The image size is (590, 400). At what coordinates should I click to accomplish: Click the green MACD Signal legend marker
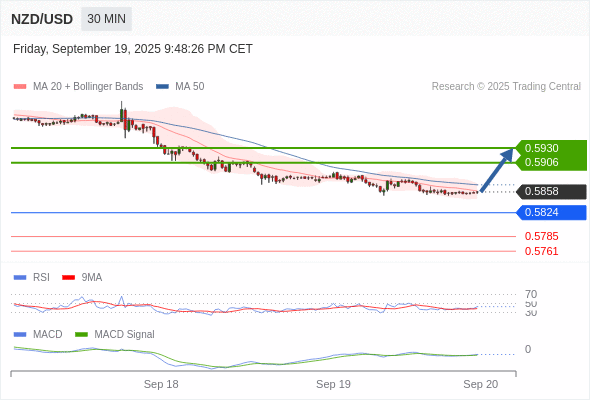(81, 335)
